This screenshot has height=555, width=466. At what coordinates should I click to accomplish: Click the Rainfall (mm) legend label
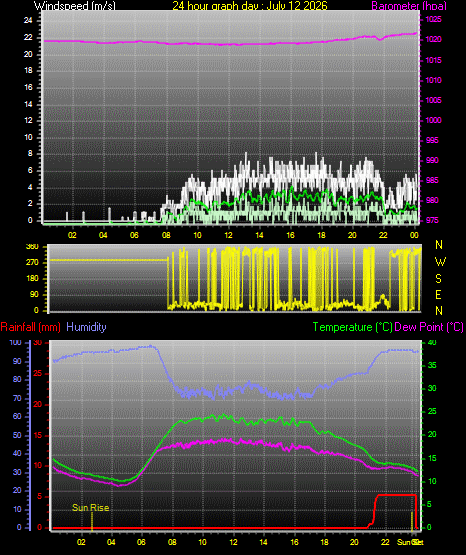click(x=30, y=327)
